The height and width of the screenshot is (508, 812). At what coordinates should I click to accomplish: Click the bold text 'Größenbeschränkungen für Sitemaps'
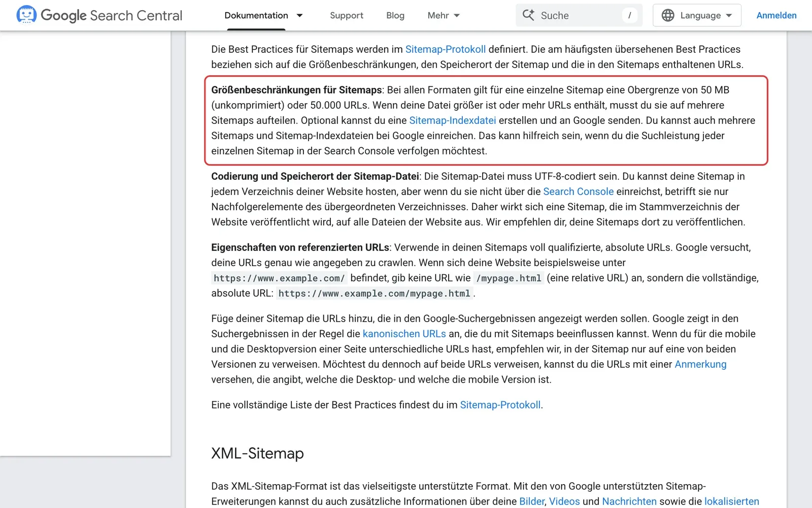point(296,90)
